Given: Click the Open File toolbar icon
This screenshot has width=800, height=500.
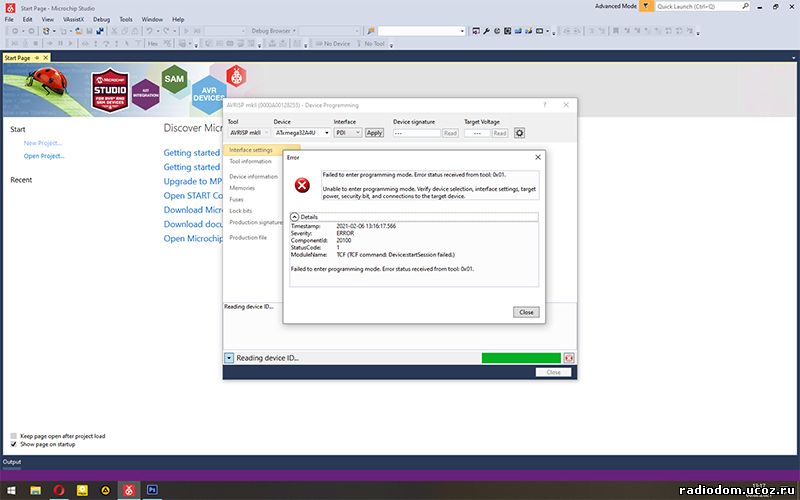Looking at the screenshot, I should 78,31.
